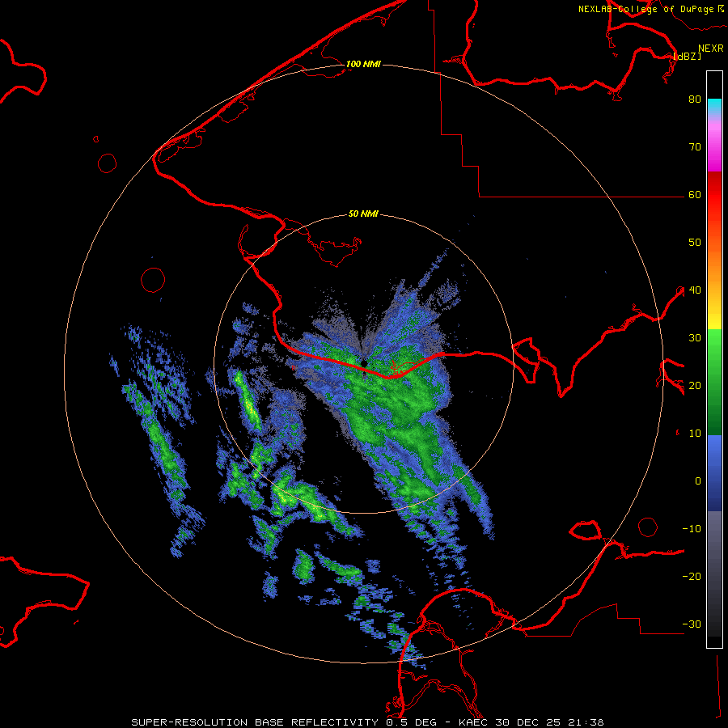Click the radar site center point on the map
Image resolution: width=728 pixels, height=728 pixels.
[x=364, y=363]
